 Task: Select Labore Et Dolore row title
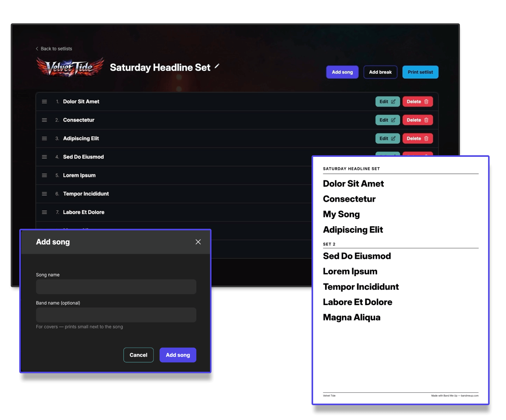coord(84,212)
